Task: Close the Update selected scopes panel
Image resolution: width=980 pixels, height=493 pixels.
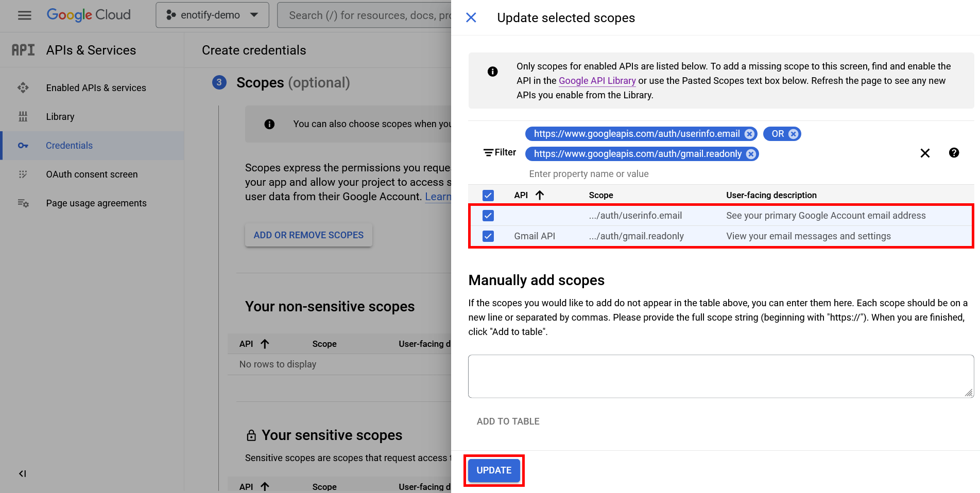Action: point(471,18)
